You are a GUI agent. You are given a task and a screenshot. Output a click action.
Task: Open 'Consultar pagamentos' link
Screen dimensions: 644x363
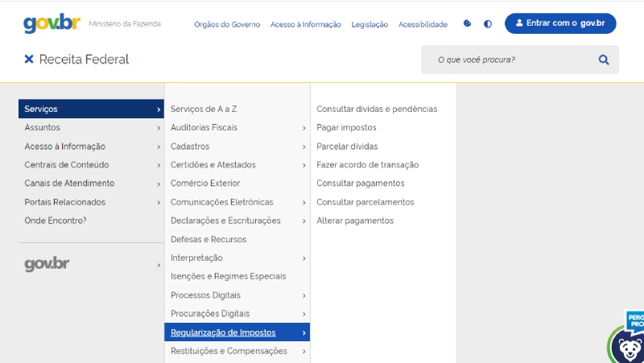coord(361,184)
